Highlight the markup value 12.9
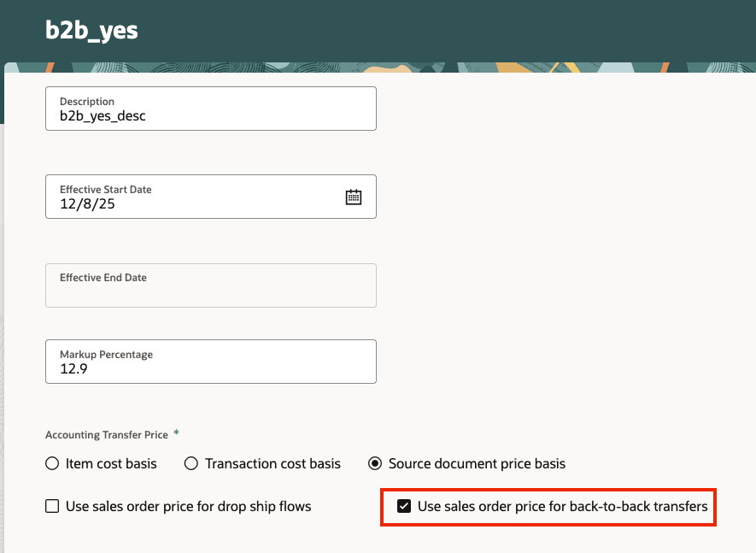This screenshot has height=553, width=756. (x=73, y=368)
